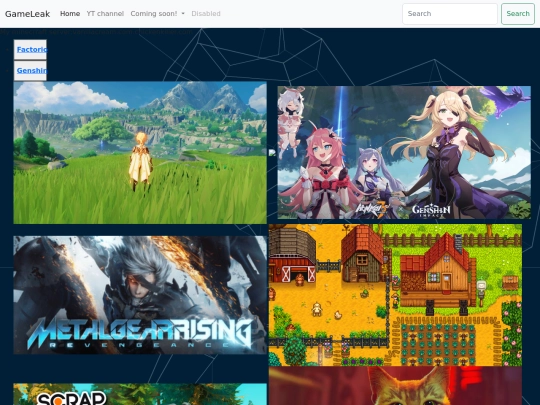Click the broken image icon between thumbnails
This screenshot has width=540, height=405.
[x=272, y=153]
